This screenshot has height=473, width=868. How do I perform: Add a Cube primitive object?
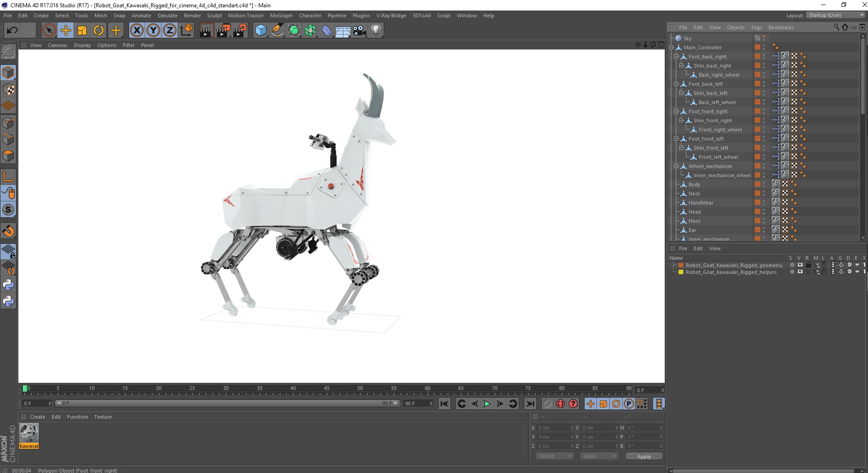pos(261,31)
